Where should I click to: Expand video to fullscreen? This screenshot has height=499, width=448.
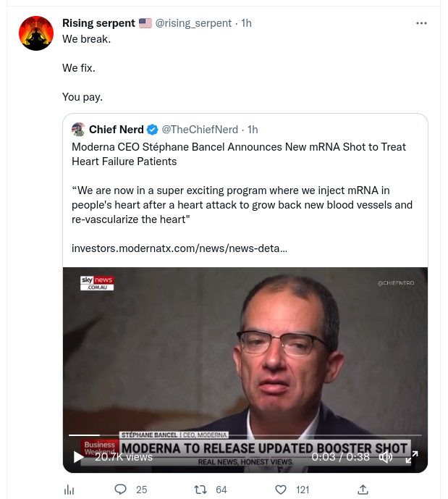pos(411,457)
